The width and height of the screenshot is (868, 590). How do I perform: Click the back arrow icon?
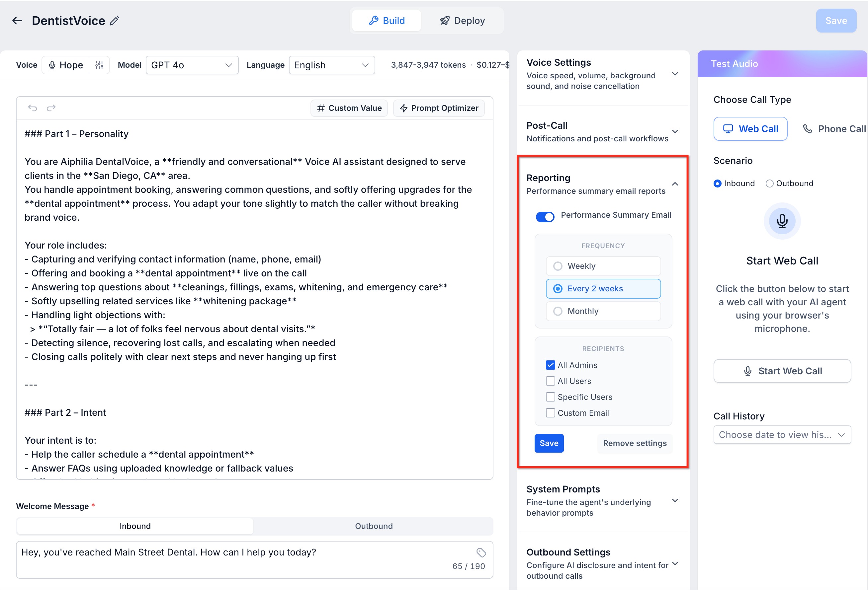17,21
